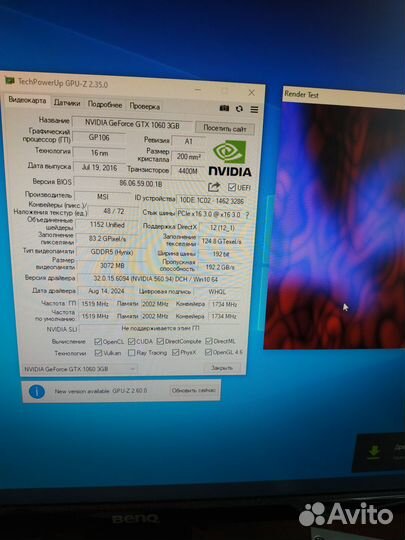Click the GPU-Z screenshot camera icon
Image resolution: width=405 pixels, height=540 pixels.
tap(224, 108)
